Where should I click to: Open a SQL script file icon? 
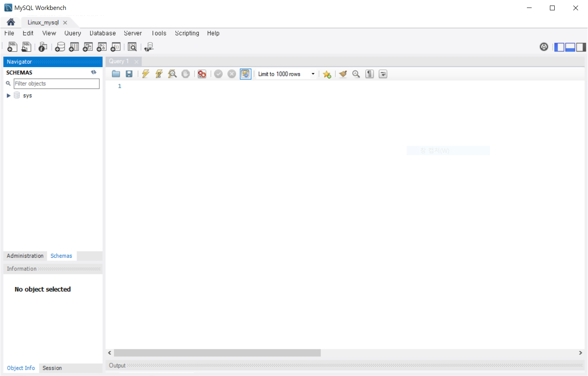[x=26, y=47]
